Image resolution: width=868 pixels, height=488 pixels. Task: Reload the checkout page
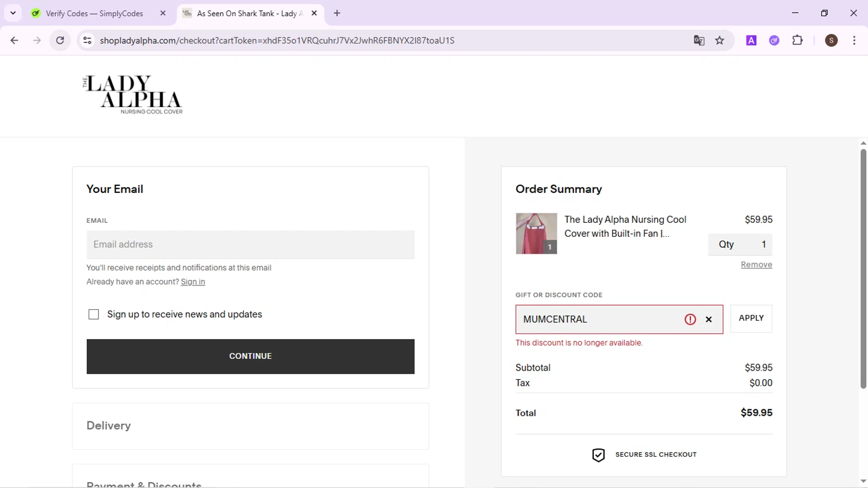point(60,41)
